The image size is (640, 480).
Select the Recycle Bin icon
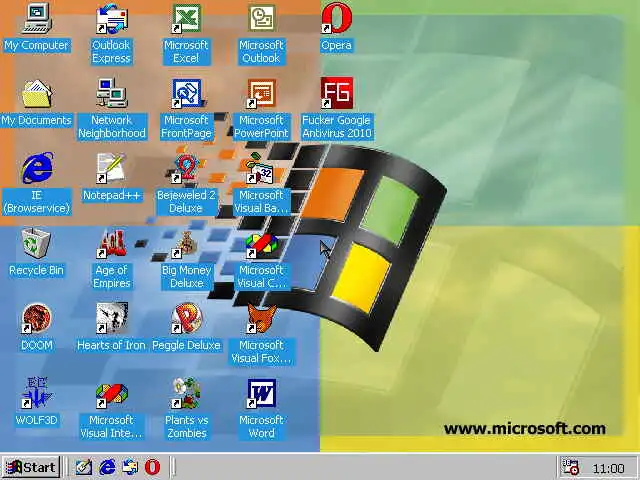(36, 243)
